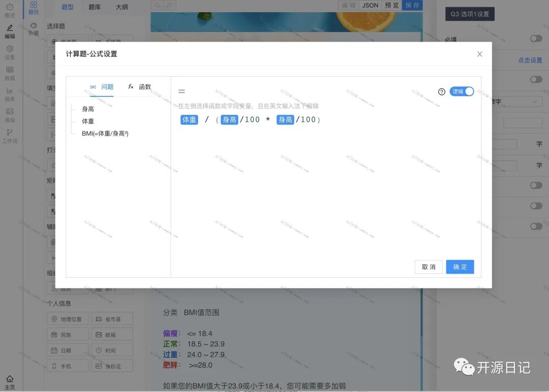Open the 报表 chart icon in sidebar
This screenshot has height=392, width=549.
10,90
